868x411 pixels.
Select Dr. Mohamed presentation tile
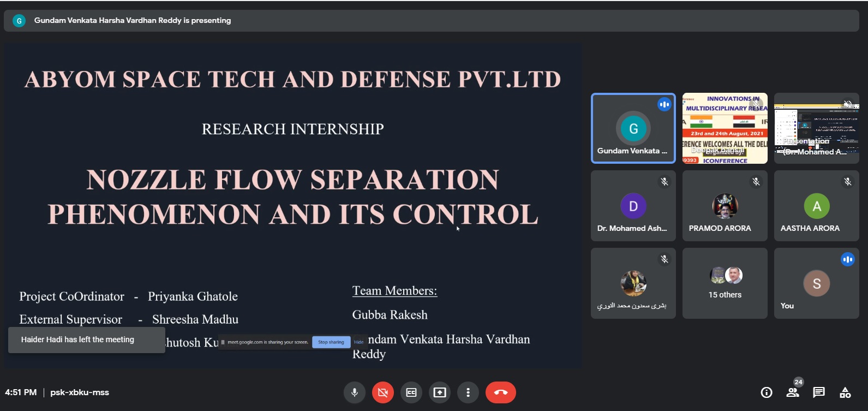[817, 128]
